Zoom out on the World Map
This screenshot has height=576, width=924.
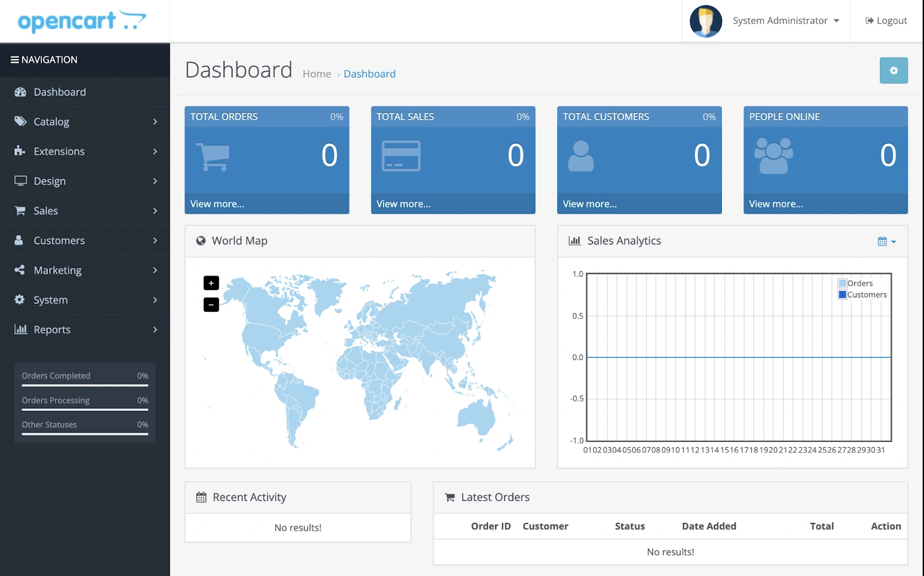(211, 304)
